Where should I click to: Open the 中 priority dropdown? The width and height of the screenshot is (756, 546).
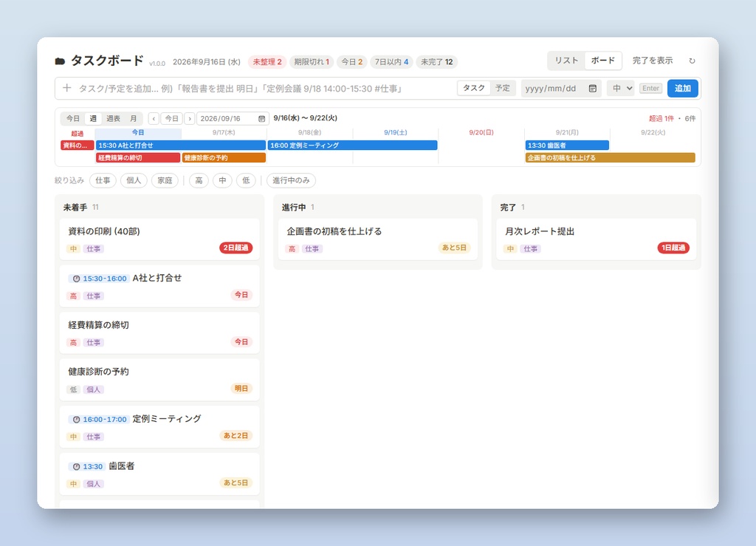point(620,88)
